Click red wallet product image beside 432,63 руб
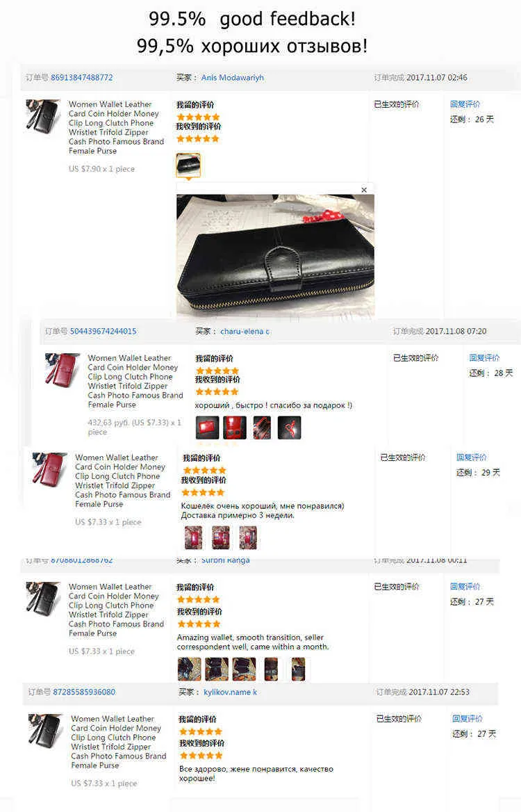The height and width of the screenshot is (812, 521). (62, 369)
